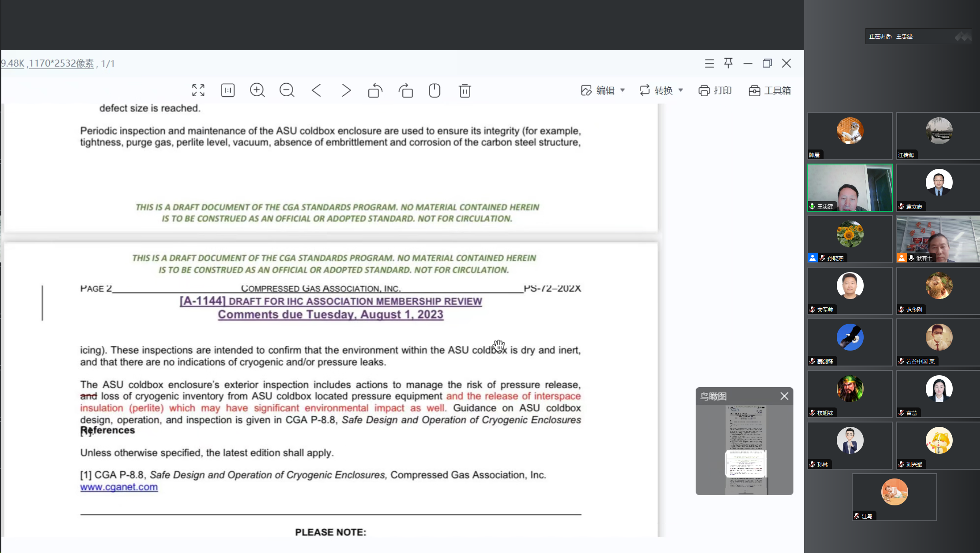Click the fullscreen expand icon
This screenshot has height=553, width=980.
(x=198, y=90)
